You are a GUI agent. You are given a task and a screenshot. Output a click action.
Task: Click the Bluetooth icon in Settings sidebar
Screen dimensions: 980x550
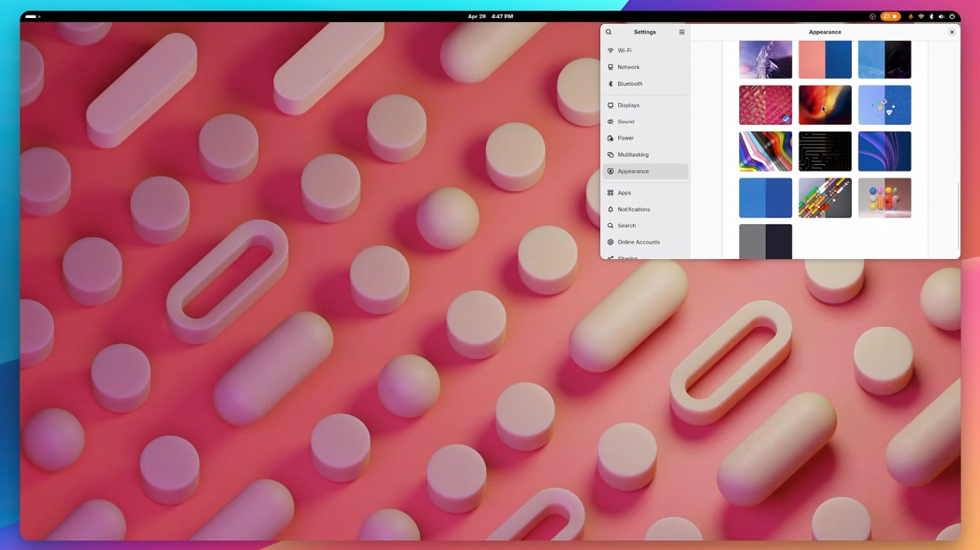(x=611, y=83)
